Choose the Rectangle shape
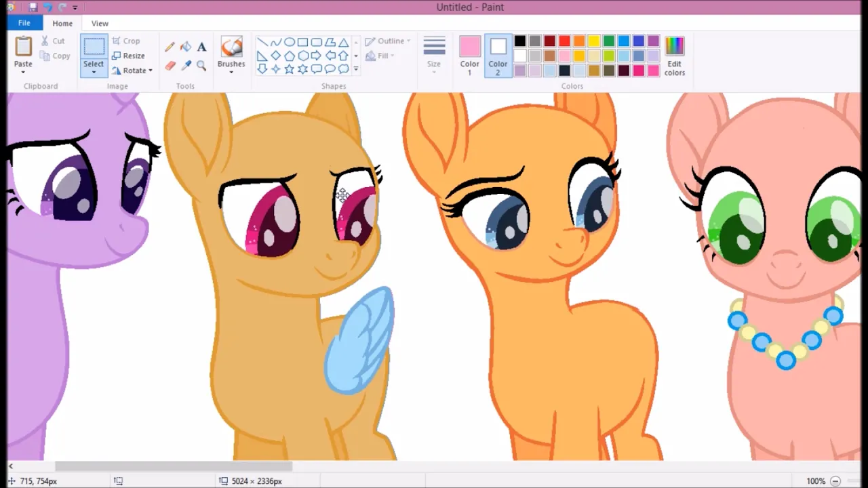This screenshot has width=868, height=488. pos(303,42)
